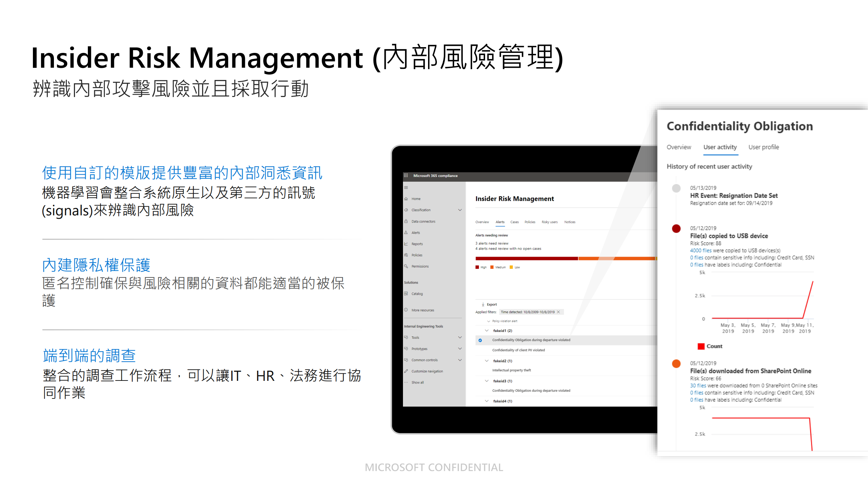Click Export above the alerts list

pos(491,304)
